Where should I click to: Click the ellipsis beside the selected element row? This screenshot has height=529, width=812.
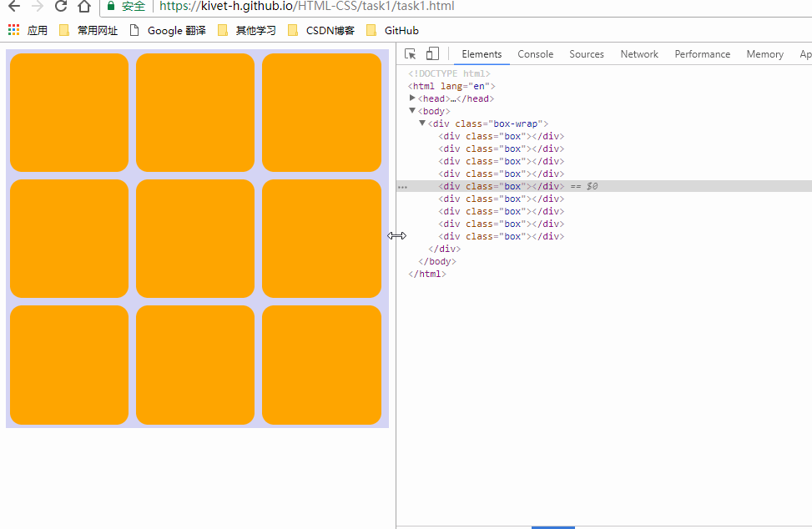[402, 187]
